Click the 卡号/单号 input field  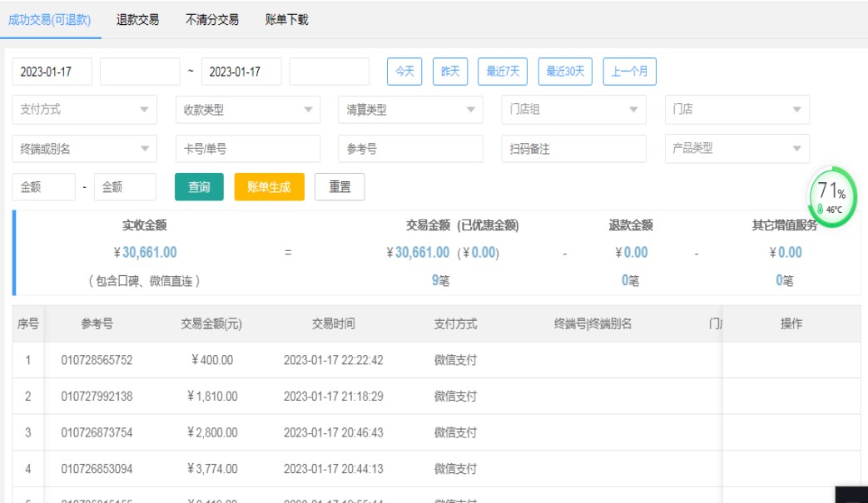[x=247, y=149]
